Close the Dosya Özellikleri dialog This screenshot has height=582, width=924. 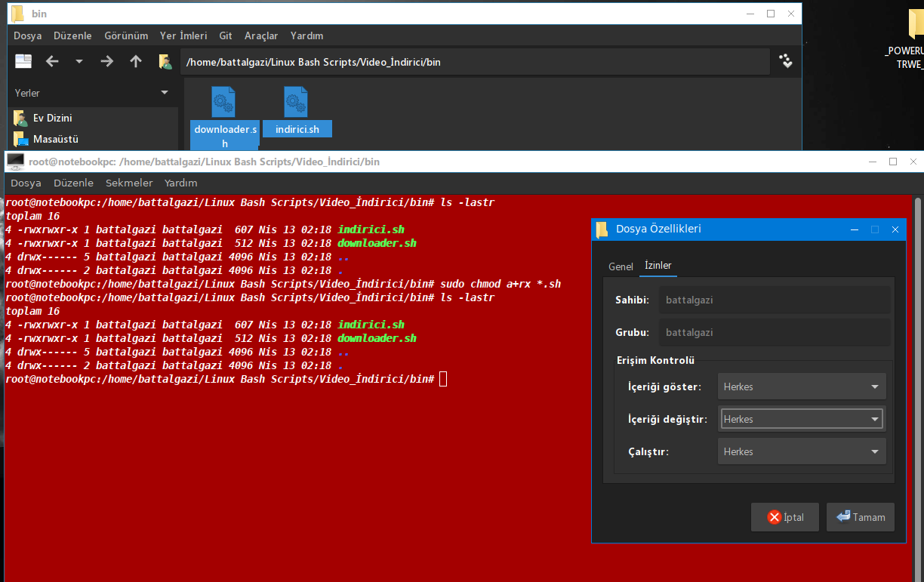[x=895, y=229]
